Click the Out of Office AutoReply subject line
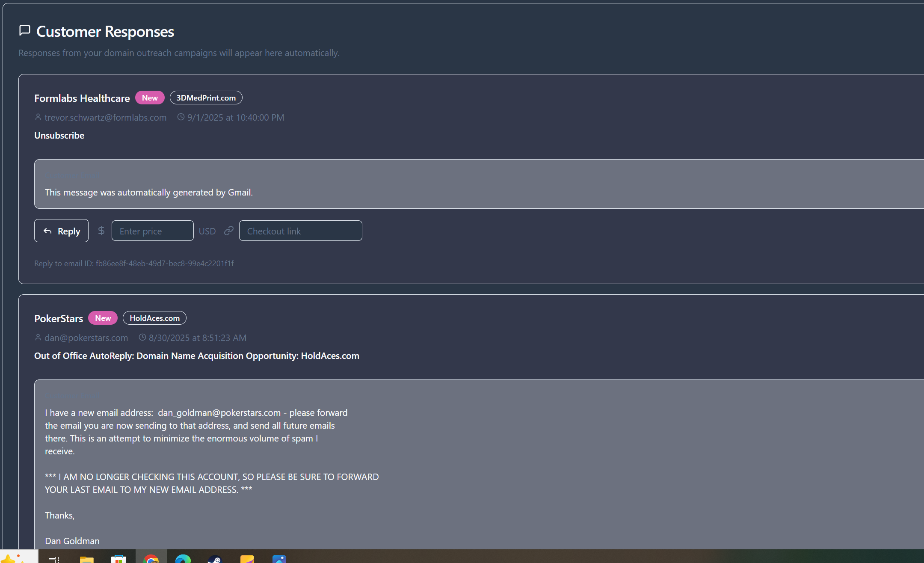Screen dimensions: 924x563 tap(196, 356)
